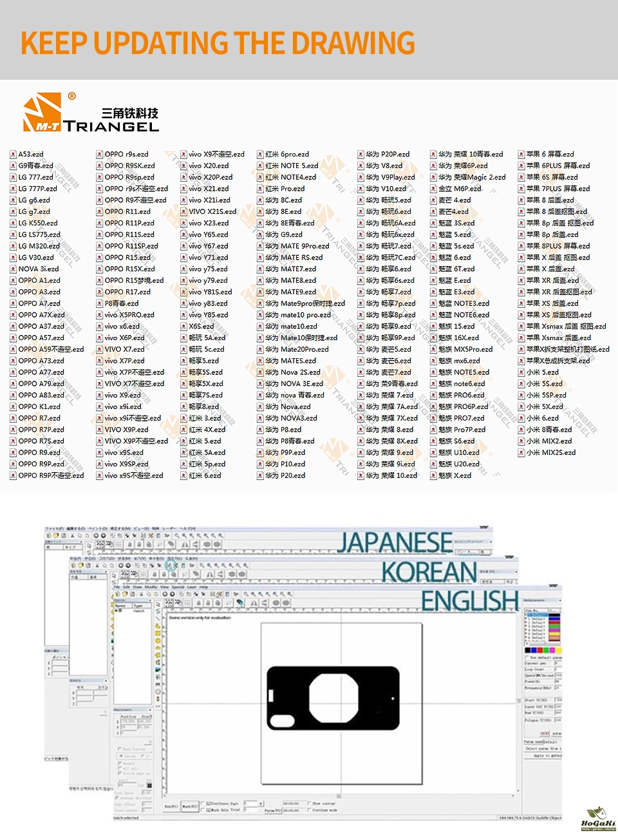This screenshot has width=618, height=840.
Task: Toggle the Continue mode checkbox
Action: pyautogui.click(x=309, y=810)
